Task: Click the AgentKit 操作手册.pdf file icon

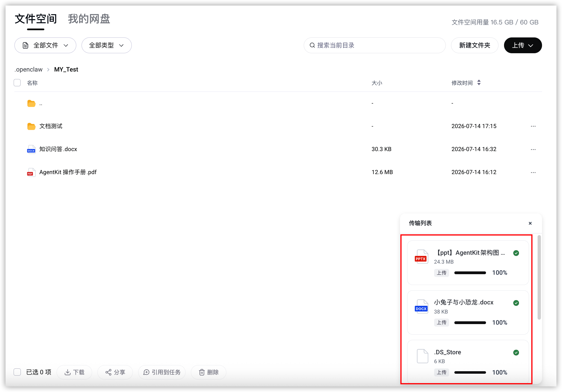Action: coord(31,172)
